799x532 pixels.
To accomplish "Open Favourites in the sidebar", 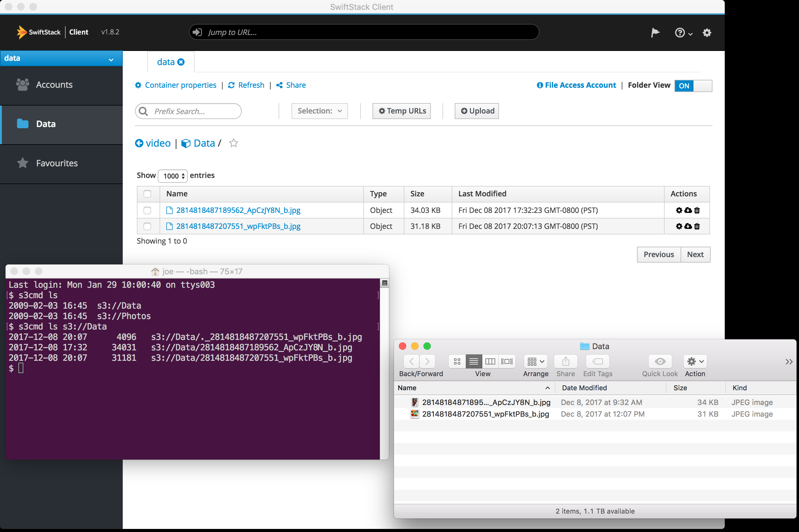I will (61, 163).
